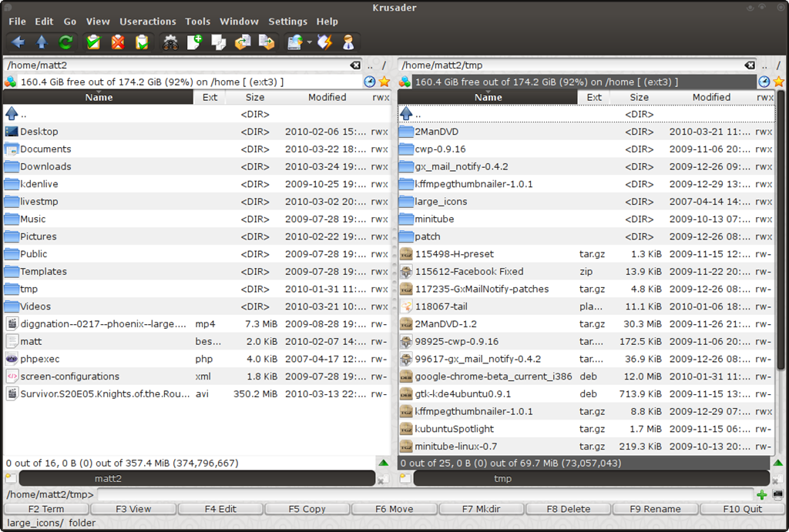789x532 pixels.
Task: Select google-chrome-beta_current_i386 deb file
Action: click(586, 376)
